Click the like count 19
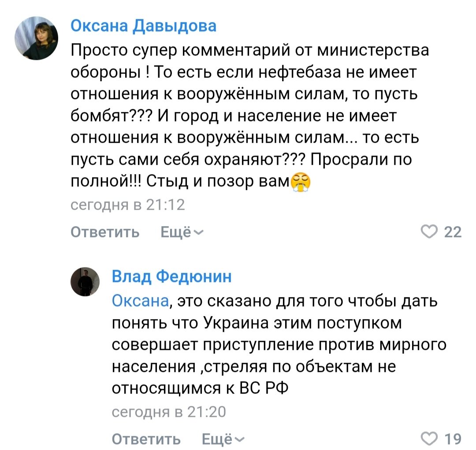 click(x=453, y=439)
